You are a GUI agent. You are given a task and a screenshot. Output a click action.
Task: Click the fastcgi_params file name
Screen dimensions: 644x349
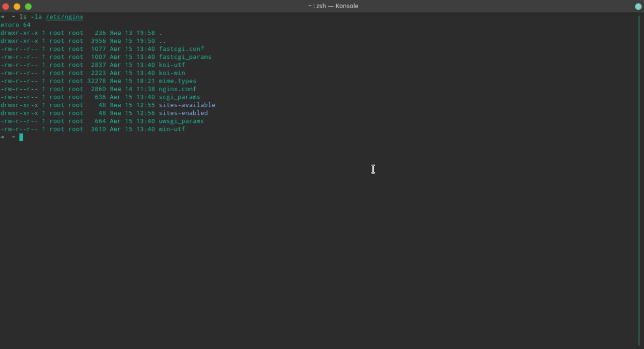coord(185,57)
